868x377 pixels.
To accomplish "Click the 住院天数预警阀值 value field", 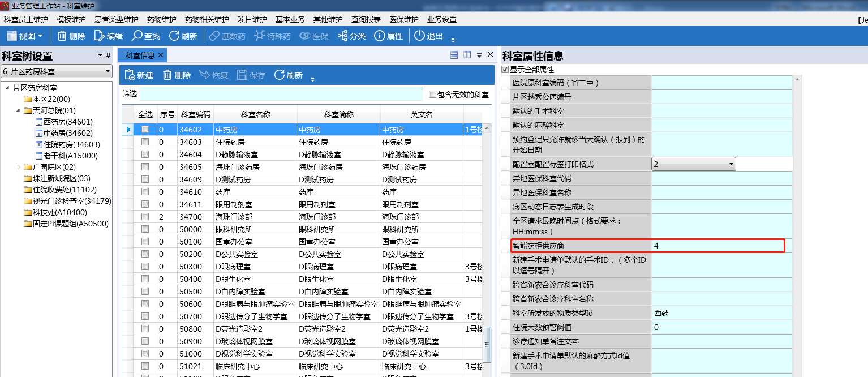I will click(721, 327).
